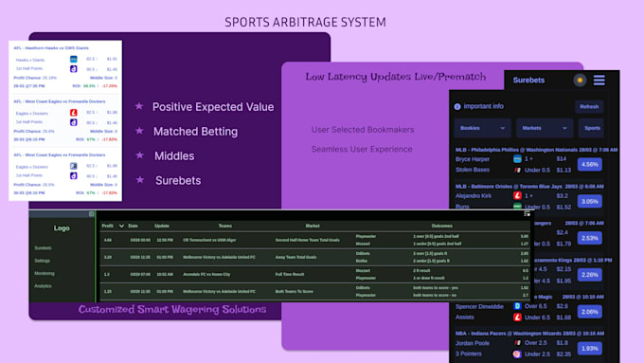Select the CR Temouchent vs USM Alger row
Image resolution: width=644 pixels, height=363 pixels.
(315, 240)
